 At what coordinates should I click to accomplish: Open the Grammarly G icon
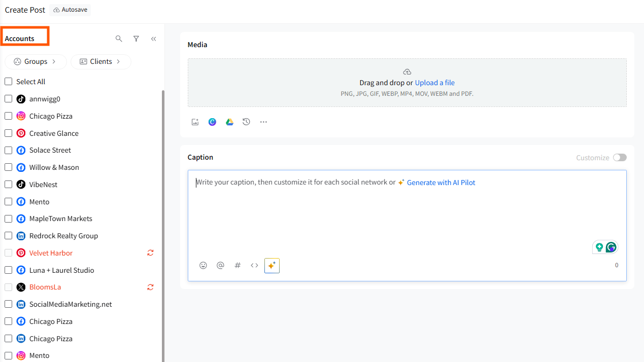pos(611,247)
